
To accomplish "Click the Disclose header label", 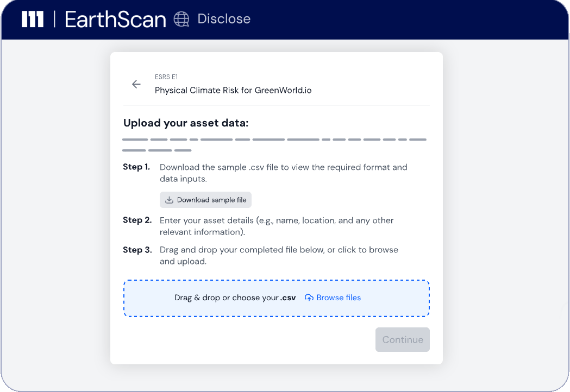I will pyautogui.click(x=224, y=19).
